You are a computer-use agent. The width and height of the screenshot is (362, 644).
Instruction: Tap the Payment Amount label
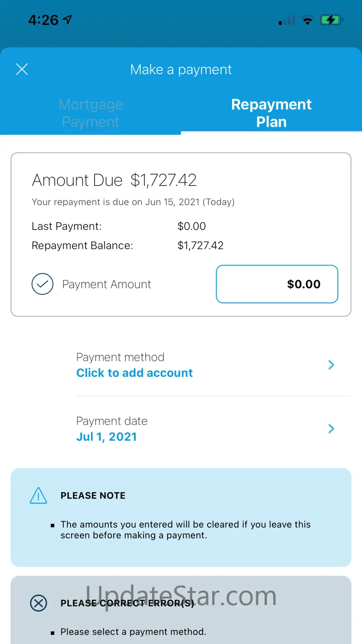(107, 285)
